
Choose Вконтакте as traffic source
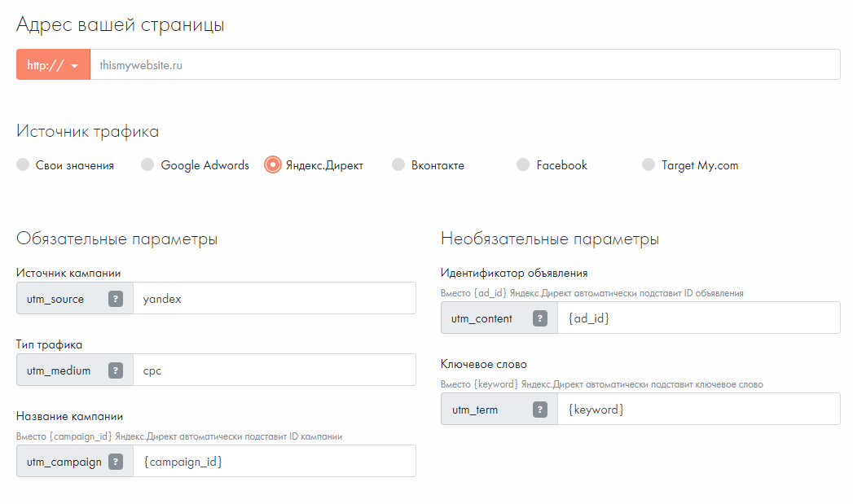coord(398,164)
